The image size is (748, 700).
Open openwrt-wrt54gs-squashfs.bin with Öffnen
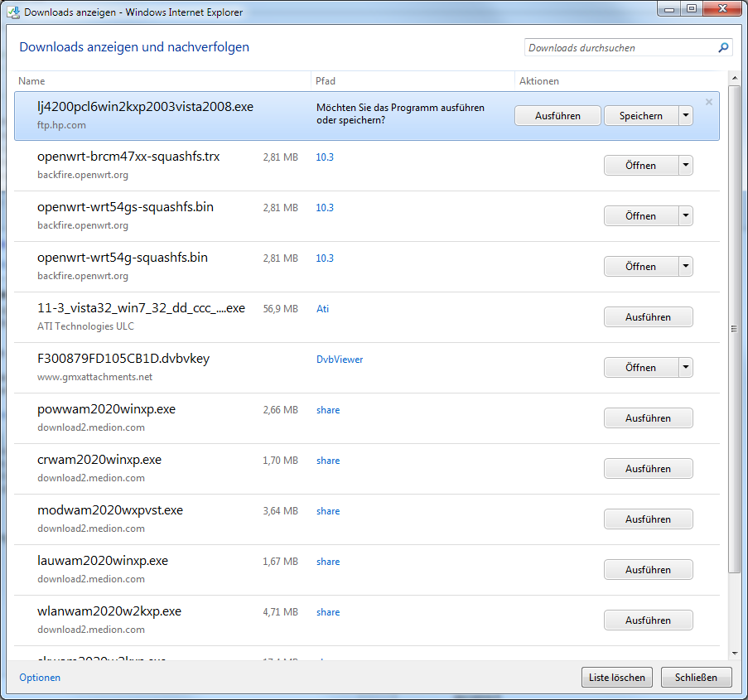click(641, 215)
